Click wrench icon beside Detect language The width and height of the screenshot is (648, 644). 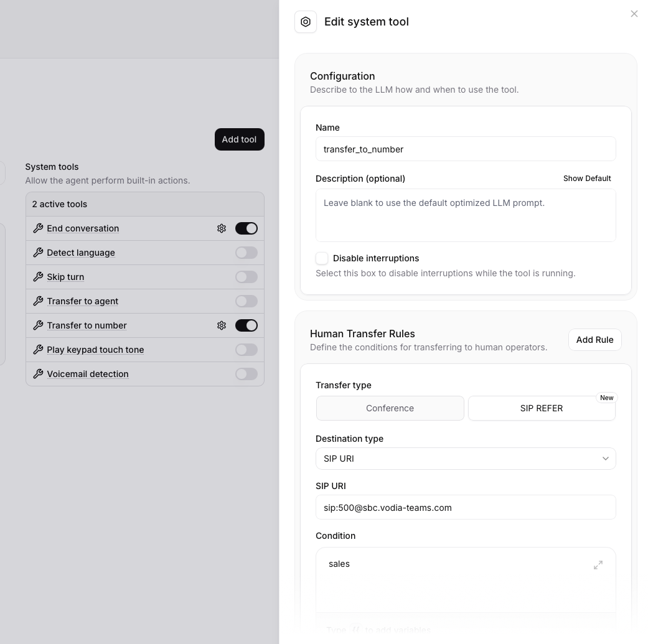[38, 253]
